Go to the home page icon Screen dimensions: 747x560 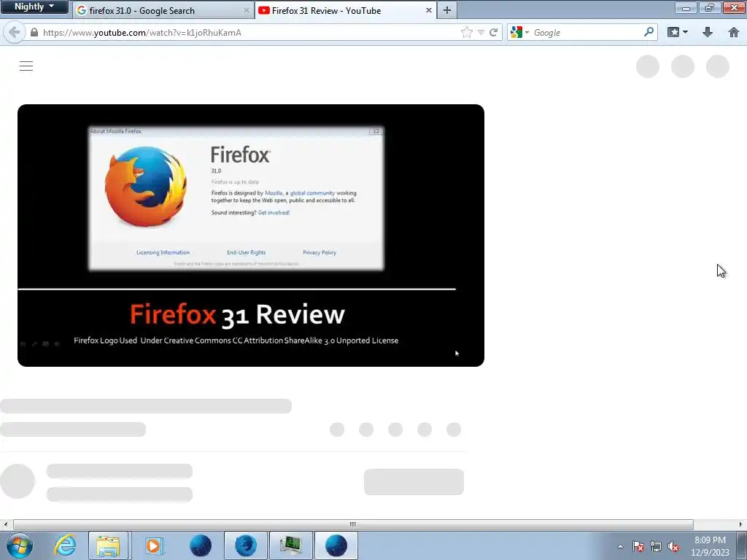click(734, 32)
